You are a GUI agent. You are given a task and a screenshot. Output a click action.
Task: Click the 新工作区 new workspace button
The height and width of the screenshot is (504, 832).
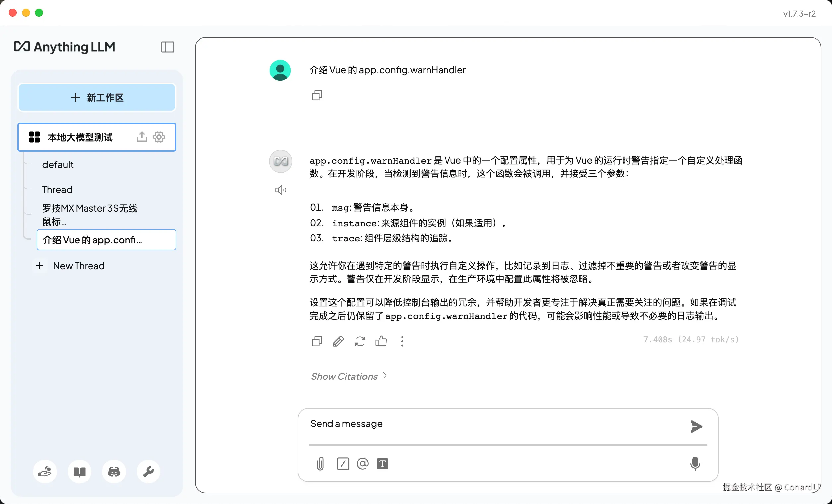[97, 97]
